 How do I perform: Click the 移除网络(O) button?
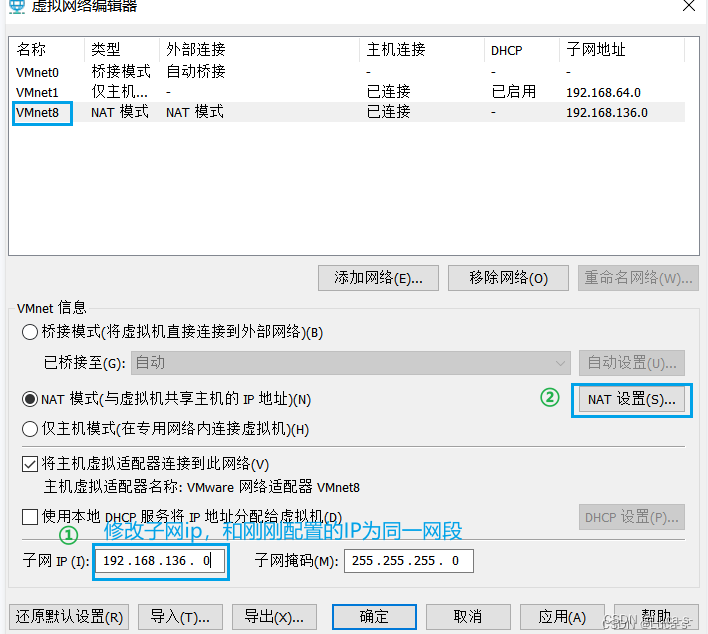(508, 278)
